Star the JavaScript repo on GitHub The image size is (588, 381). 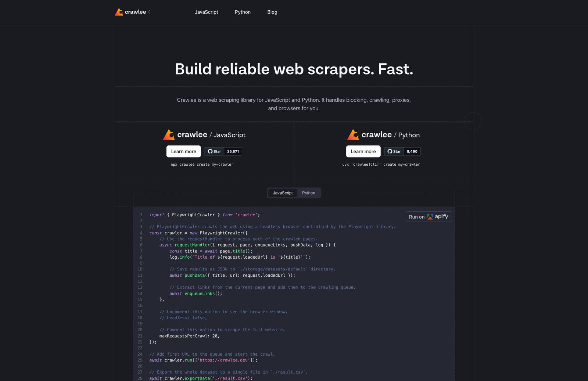tap(214, 151)
